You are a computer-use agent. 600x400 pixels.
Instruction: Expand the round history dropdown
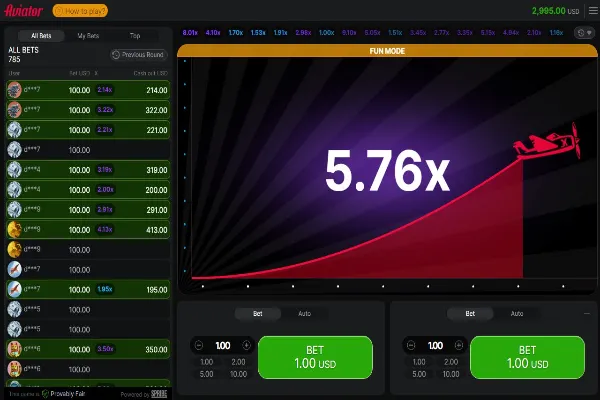pos(585,33)
